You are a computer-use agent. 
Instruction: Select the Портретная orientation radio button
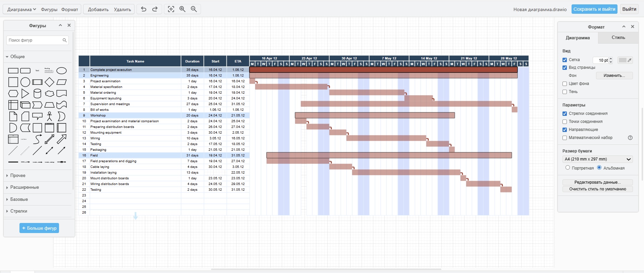(x=568, y=168)
